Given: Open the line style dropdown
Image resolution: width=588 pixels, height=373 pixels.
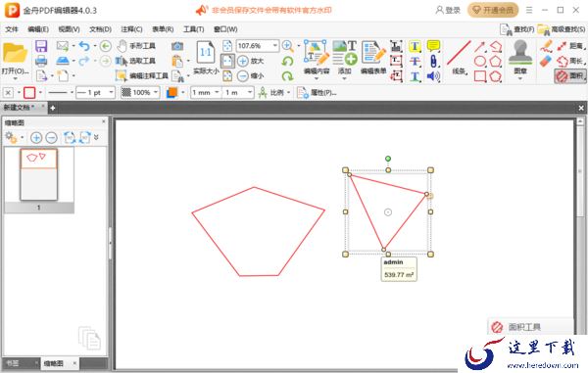Looking at the screenshot, I should click(72, 92).
